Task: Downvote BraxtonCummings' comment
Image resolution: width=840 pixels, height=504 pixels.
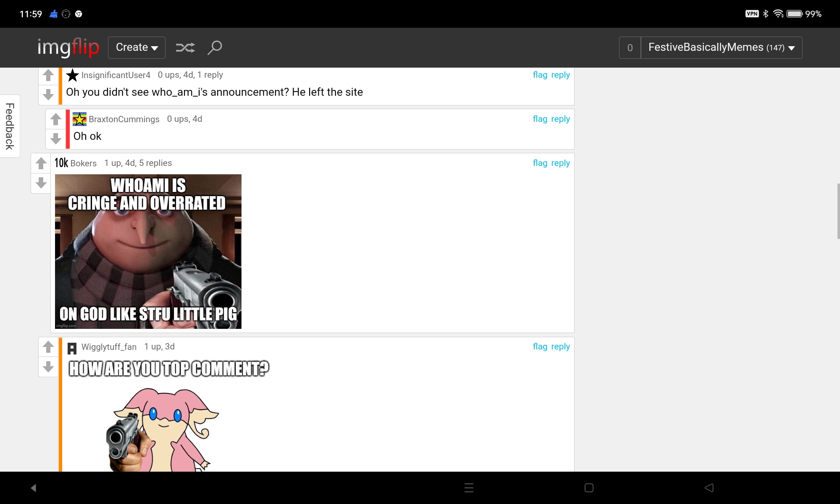Action: [x=56, y=139]
